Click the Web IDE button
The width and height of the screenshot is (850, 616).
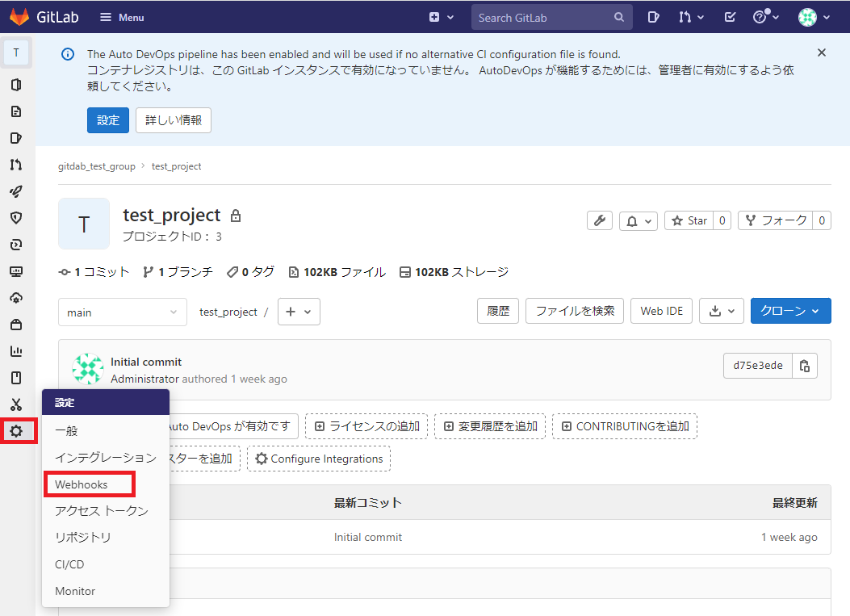coord(661,311)
